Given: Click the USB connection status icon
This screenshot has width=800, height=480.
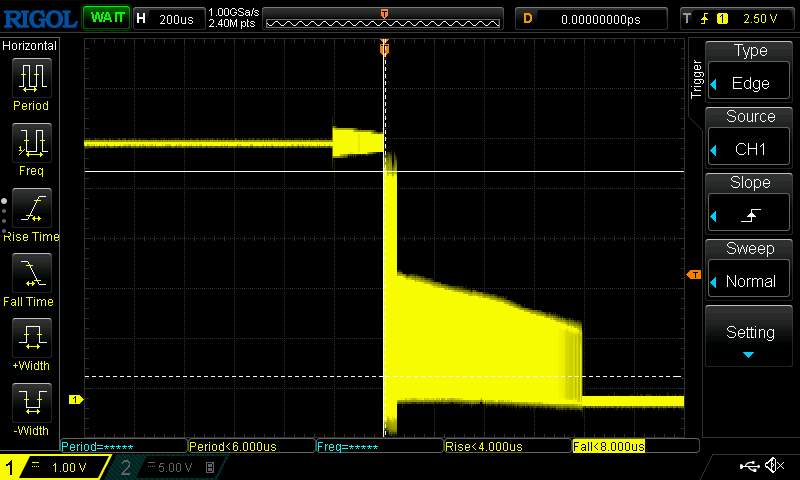Looking at the screenshot, I should 748,466.
